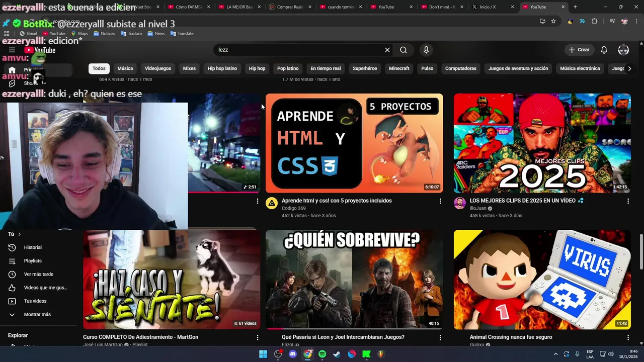Click the IlloJuan channel name

pos(478,208)
